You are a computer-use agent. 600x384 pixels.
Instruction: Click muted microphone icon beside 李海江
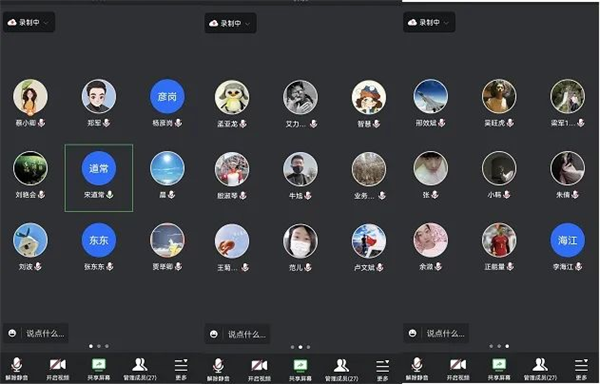pyautogui.click(x=579, y=266)
